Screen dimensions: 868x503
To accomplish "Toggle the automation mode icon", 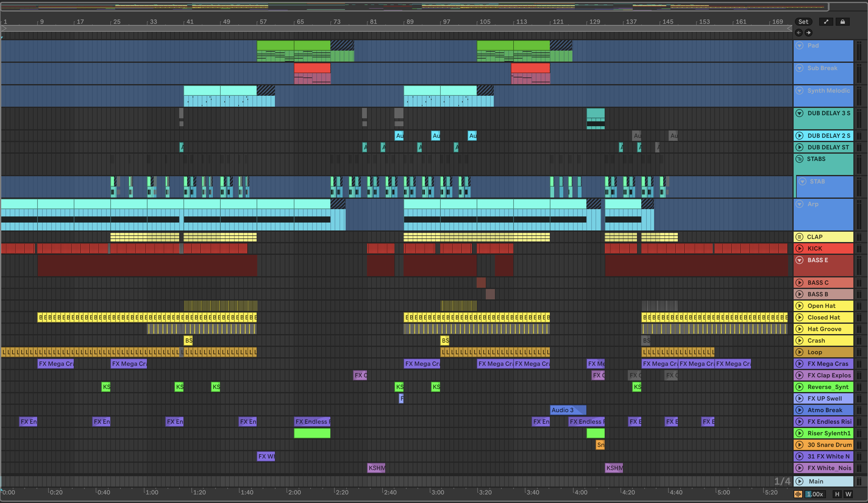I will 826,22.
